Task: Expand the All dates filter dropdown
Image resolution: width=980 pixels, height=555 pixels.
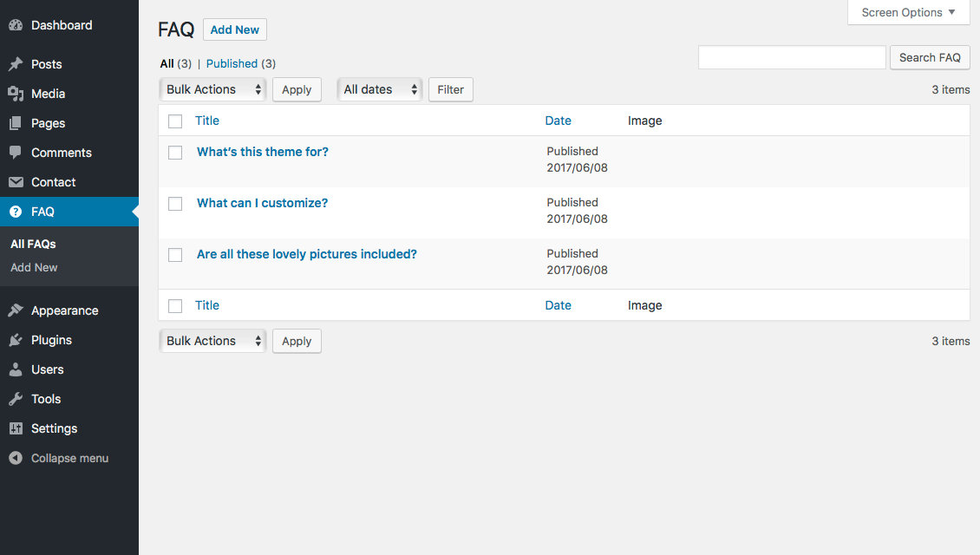Action: [x=380, y=89]
